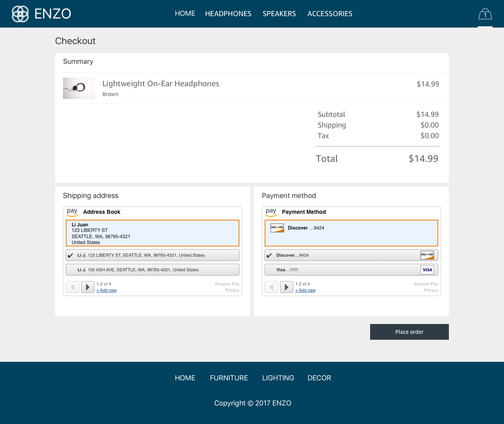The image size is (504, 424).
Task: Select the 123 LIBERTY ST address option
Action: [x=152, y=255]
